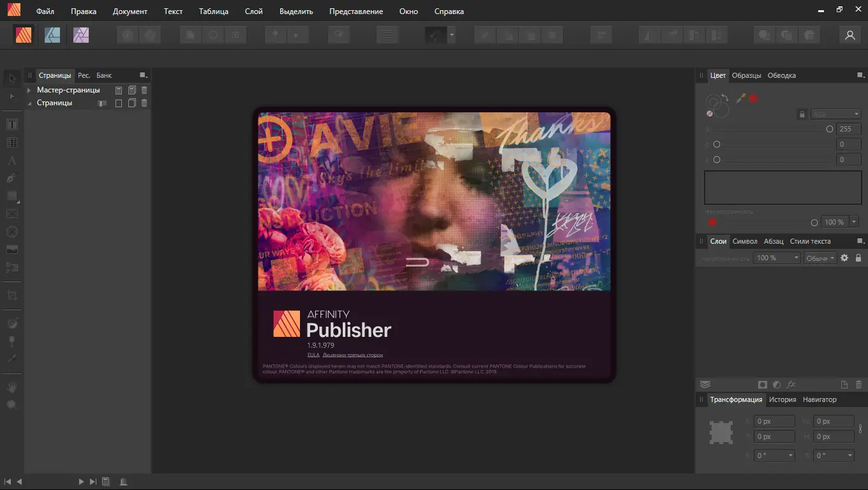
Task: Open the blend mode dropdown showing Обычн
Action: click(819, 258)
